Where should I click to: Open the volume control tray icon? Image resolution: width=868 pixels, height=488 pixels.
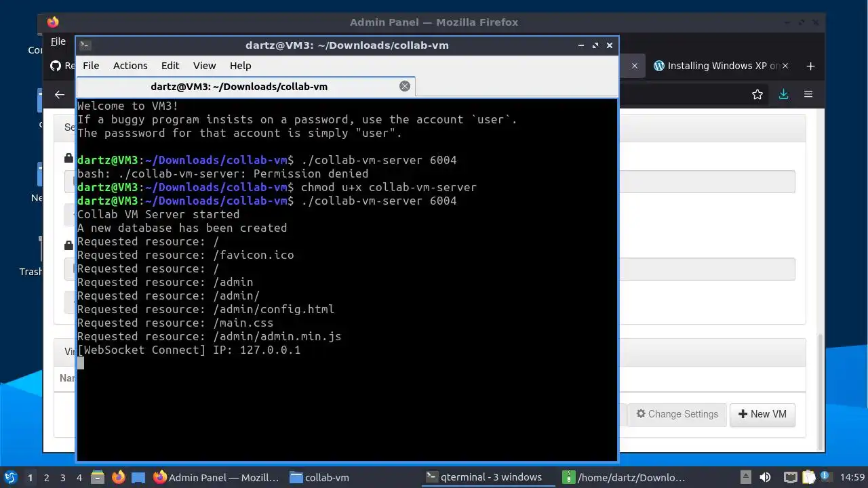[765, 477]
